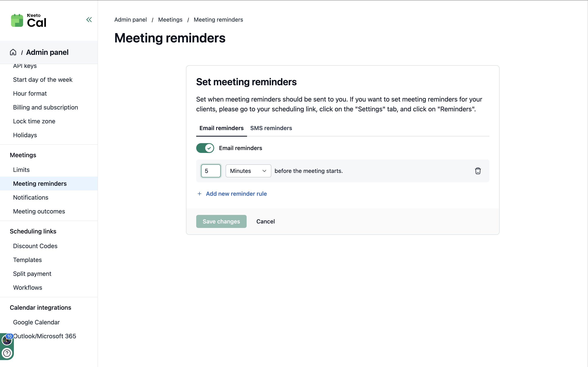This screenshot has height=367, width=588.
Task: Open the help question mark icon
Action: (x=7, y=353)
